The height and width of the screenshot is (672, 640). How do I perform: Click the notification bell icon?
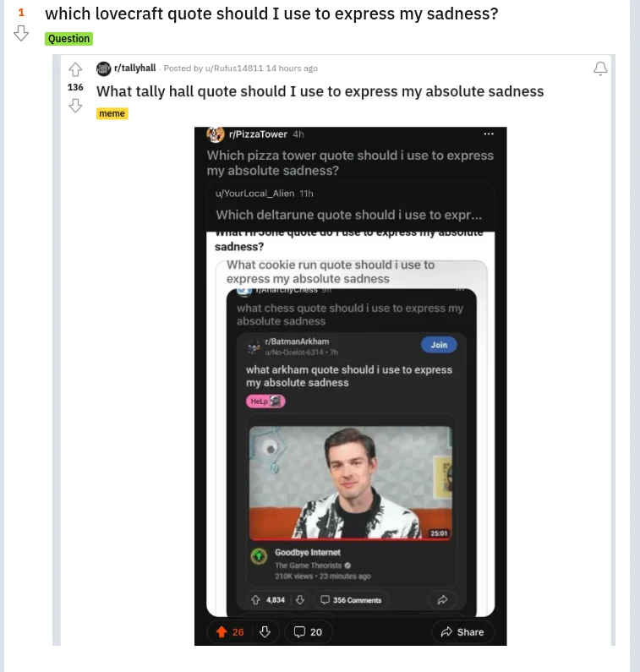click(600, 68)
